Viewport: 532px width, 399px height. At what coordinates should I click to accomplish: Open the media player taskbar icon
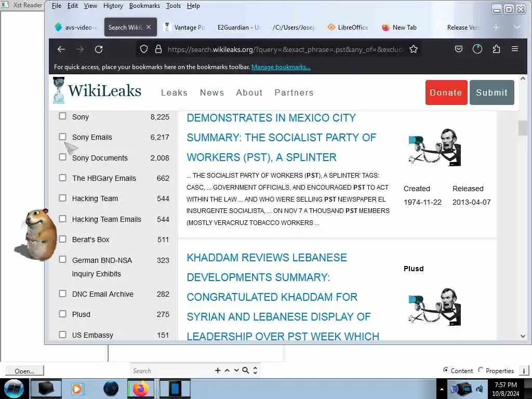tap(77, 389)
